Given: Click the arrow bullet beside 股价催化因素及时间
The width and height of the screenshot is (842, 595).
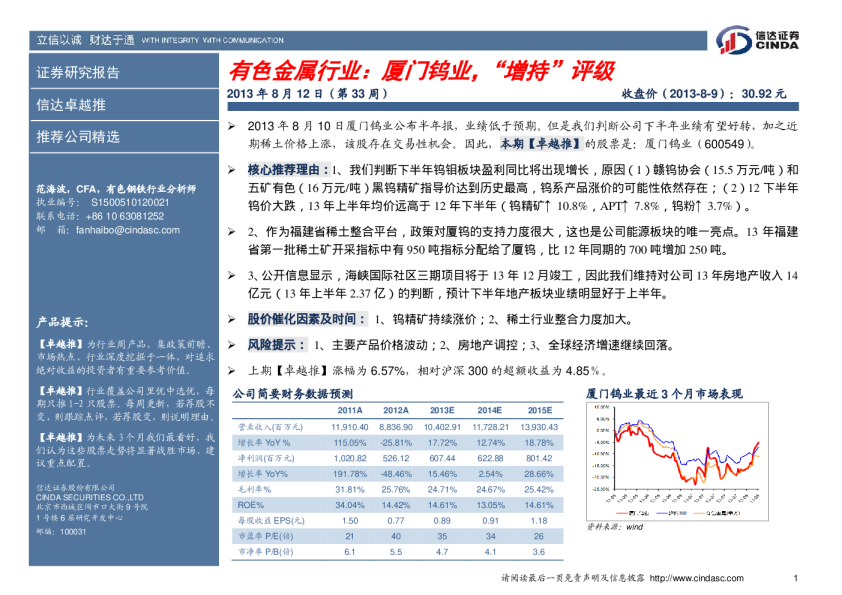Looking at the screenshot, I should click(231, 319).
